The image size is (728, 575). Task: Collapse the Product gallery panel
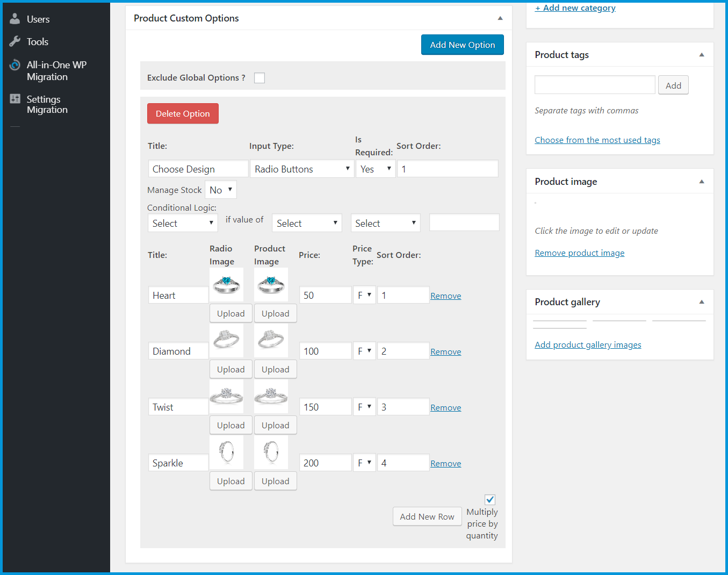click(x=702, y=302)
